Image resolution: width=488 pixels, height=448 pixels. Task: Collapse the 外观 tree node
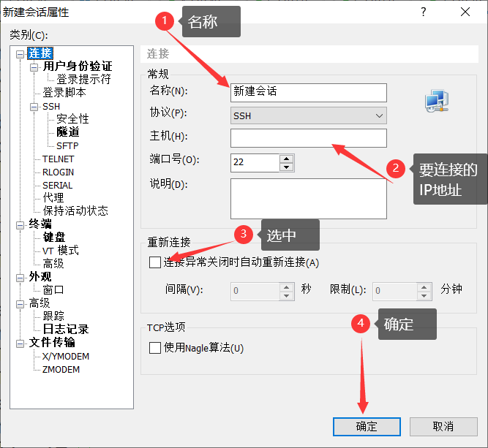[x=20, y=278]
